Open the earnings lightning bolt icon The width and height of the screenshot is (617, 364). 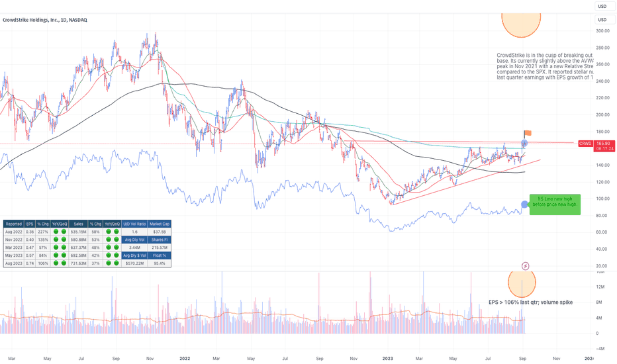[525, 267]
